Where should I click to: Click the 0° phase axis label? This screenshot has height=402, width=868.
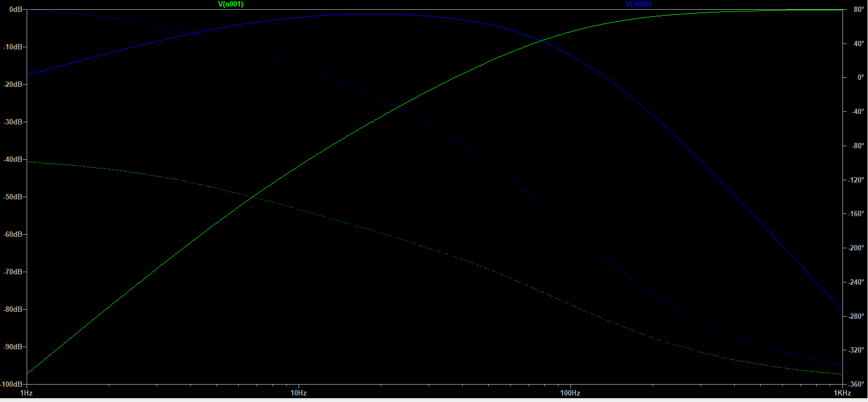(860, 78)
